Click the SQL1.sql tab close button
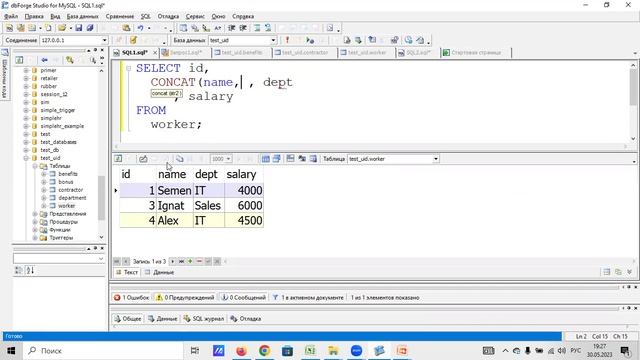 pos(155,53)
